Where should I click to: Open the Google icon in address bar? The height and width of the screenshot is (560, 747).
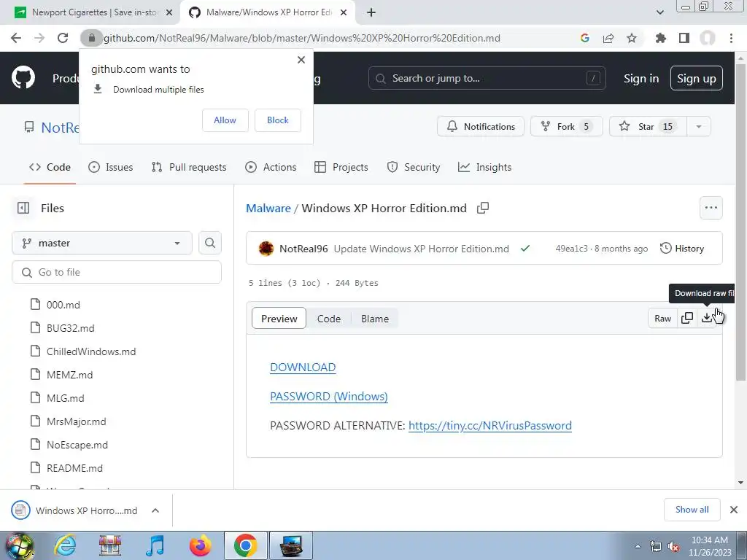tap(585, 38)
